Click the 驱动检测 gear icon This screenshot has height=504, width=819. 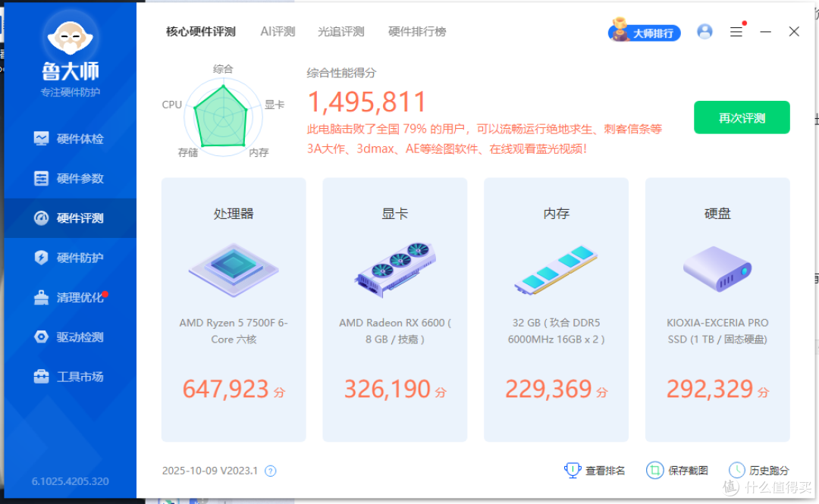(41, 337)
